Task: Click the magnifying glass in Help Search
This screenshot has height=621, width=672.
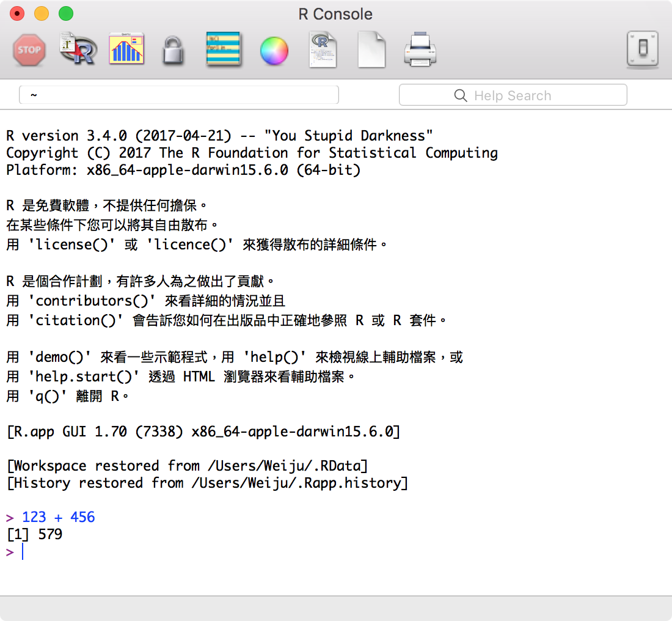Action: coord(461,95)
